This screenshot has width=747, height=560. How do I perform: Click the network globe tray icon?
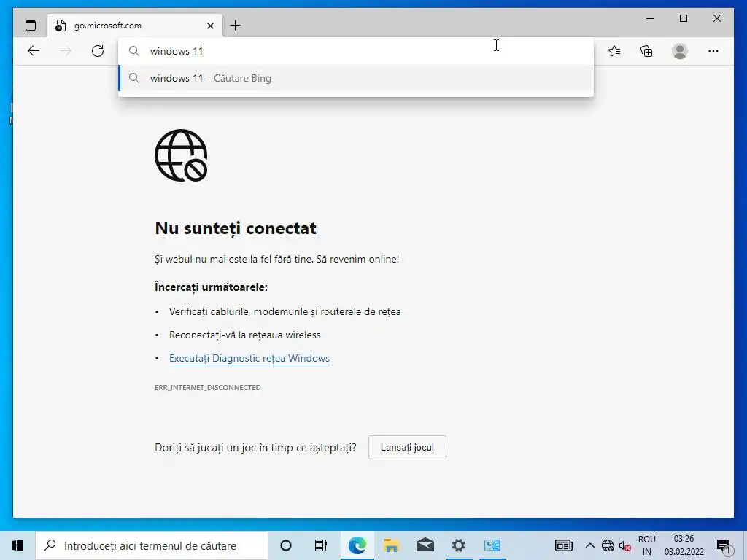(608, 545)
